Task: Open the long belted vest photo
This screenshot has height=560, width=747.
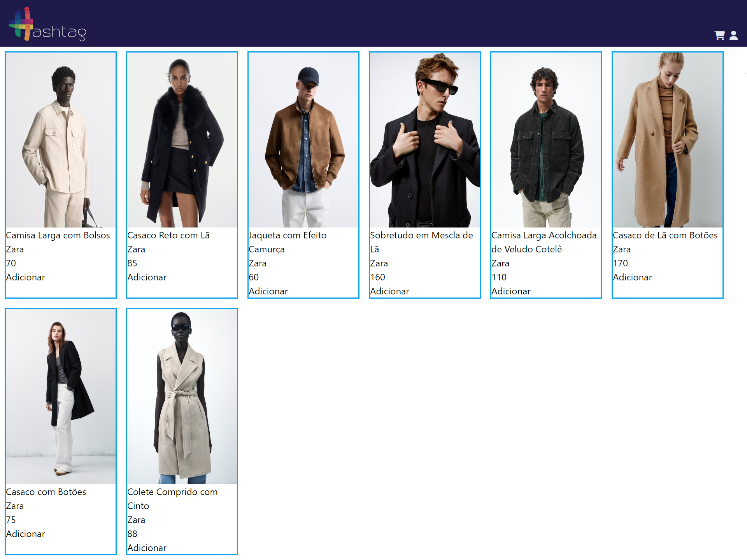Action: coord(182,397)
